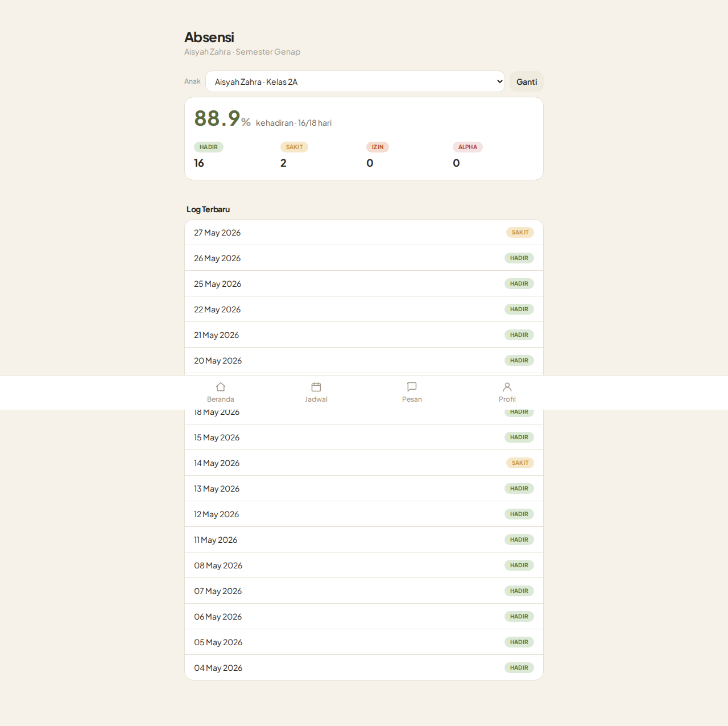728x726 pixels.
Task: Click the 'kehadiran · 16/18 hari' text
Action: click(293, 123)
